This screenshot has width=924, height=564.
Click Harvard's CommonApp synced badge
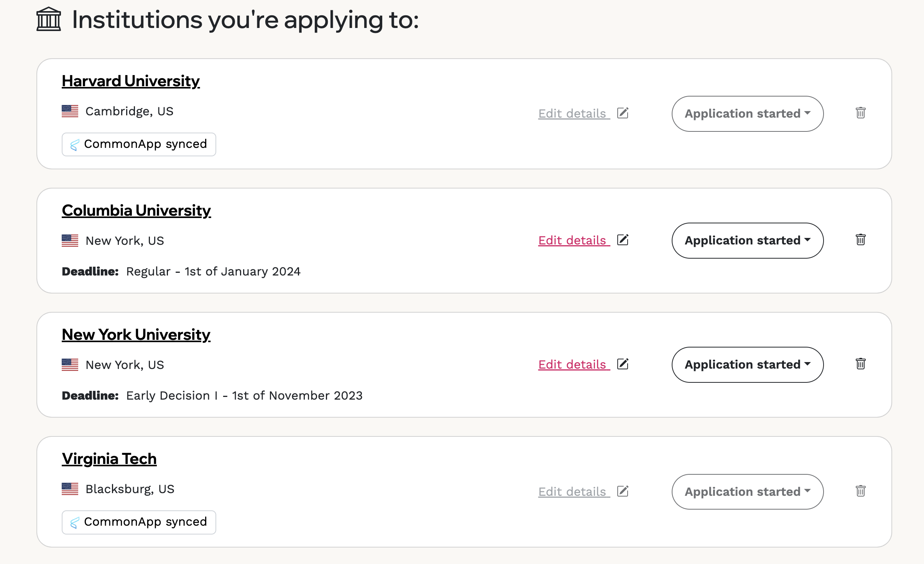[x=139, y=144]
